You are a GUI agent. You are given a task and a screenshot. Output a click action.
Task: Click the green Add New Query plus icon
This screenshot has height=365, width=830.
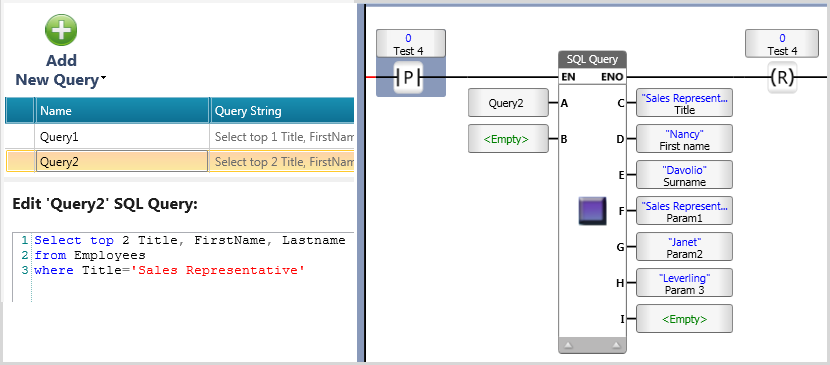61,30
